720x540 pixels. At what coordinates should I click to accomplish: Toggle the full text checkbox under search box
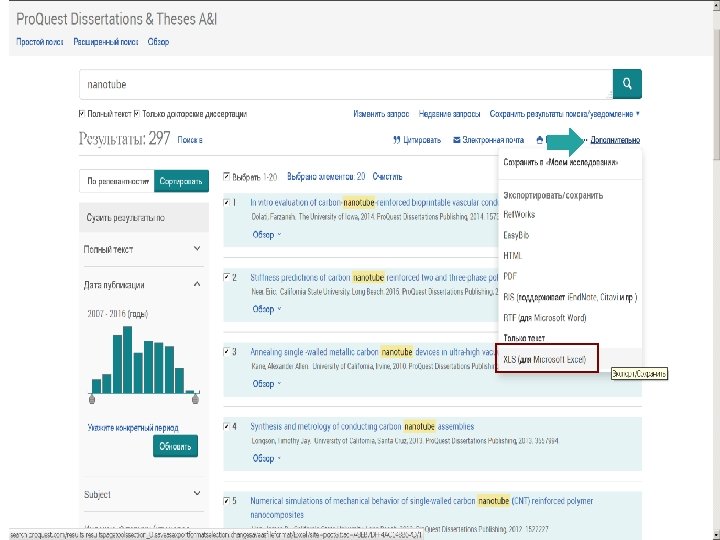coord(82,113)
